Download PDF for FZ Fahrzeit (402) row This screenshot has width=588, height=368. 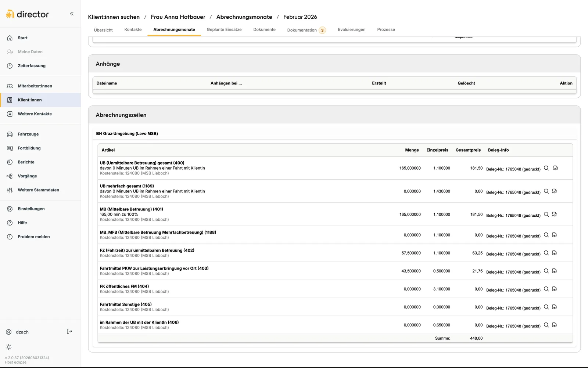point(555,253)
